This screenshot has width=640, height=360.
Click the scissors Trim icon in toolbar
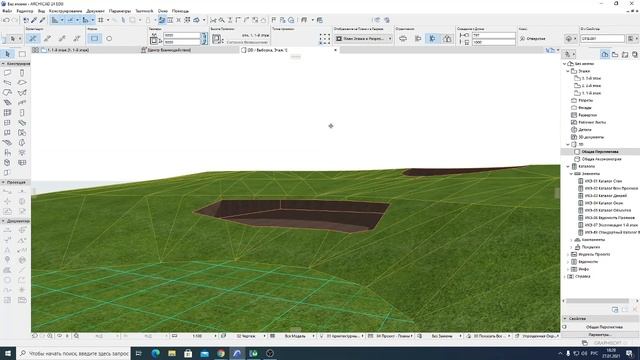coord(213,20)
